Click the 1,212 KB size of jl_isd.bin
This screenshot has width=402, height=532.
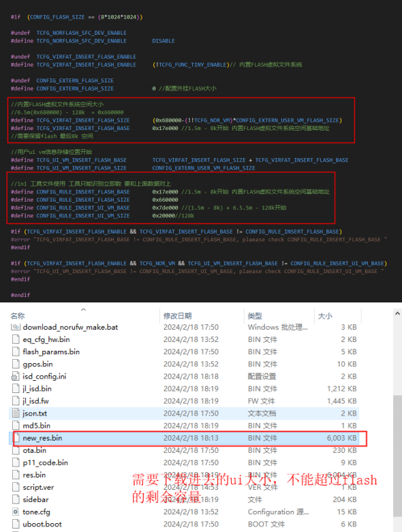click(x=341, y=388)
